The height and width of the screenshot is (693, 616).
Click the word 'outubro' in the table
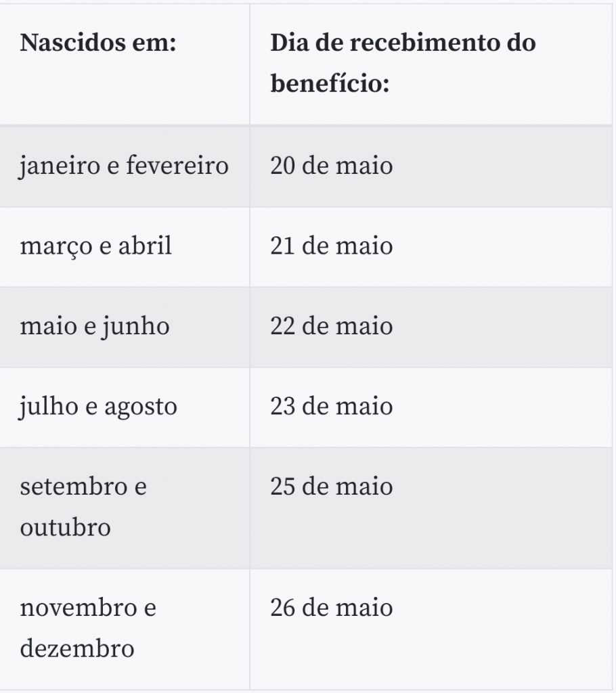[66, 528]
